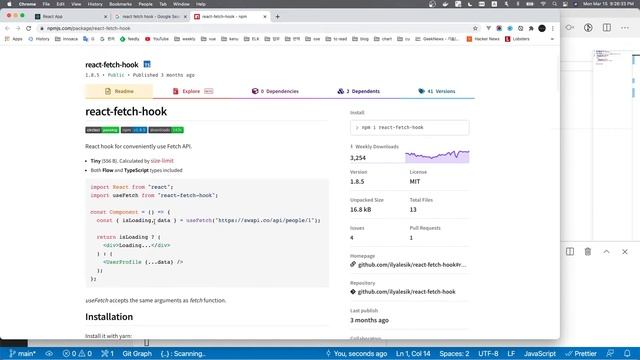Screen dimensions: 640x360
Task: Click 'LF' line ending in status bar
Action: click(x=511, y=353)
